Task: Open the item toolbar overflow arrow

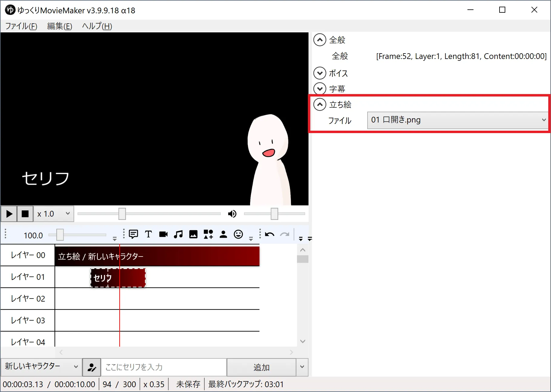Action: pos(251,239)
